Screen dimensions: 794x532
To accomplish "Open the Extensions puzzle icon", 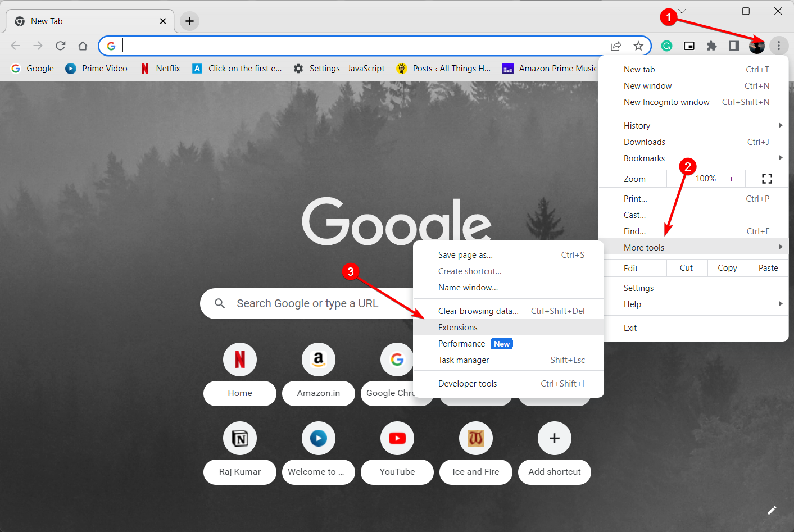I will click(x=711, y=46).
